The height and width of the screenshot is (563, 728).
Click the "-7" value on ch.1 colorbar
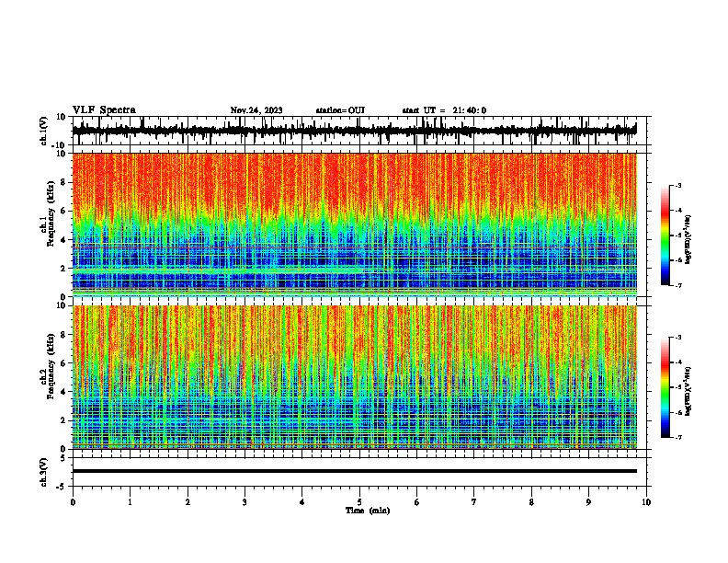(678, 285)
